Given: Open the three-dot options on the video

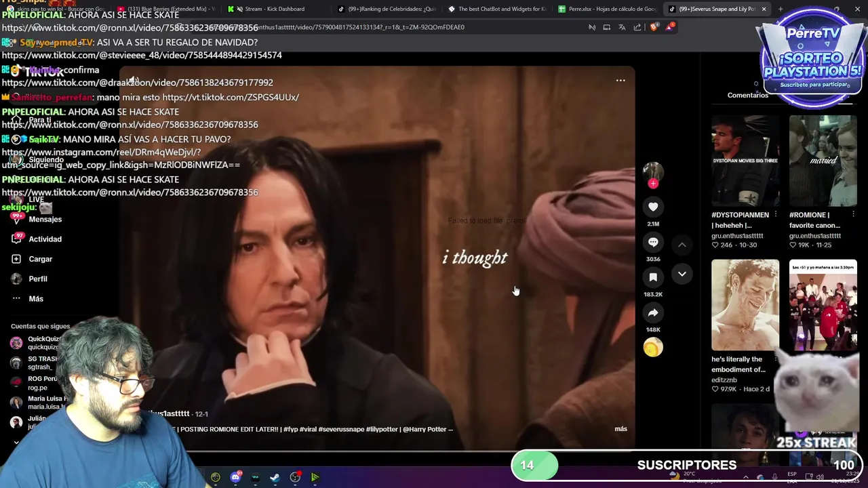Looking at the screenshot, I should click(x=620, y=80).
